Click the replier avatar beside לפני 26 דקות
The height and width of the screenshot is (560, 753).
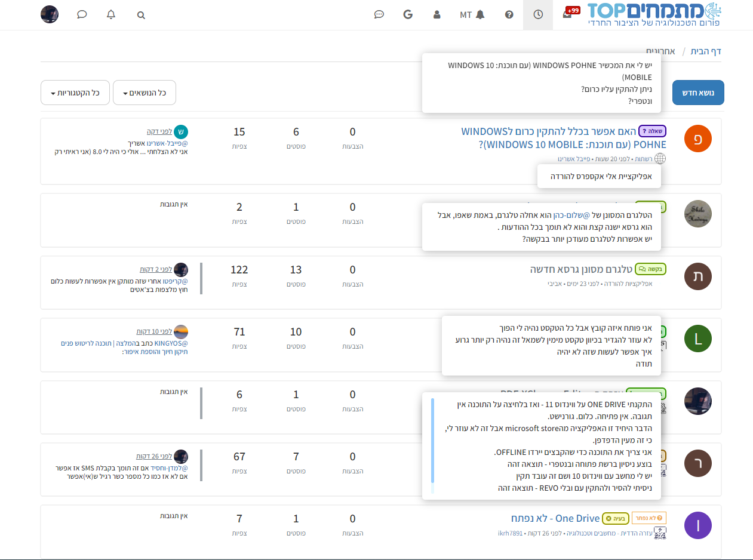pyautogui.click(x=181, y=456)
